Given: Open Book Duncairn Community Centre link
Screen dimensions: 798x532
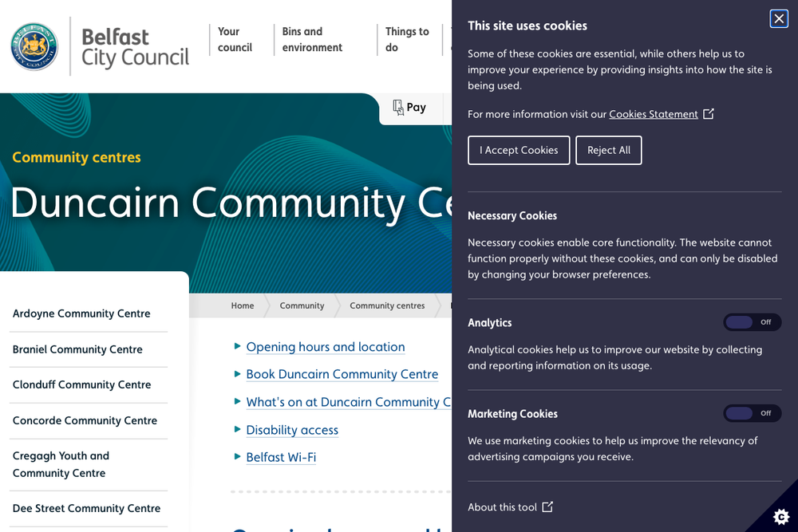Looking at the screenshot, I should 342,374.
